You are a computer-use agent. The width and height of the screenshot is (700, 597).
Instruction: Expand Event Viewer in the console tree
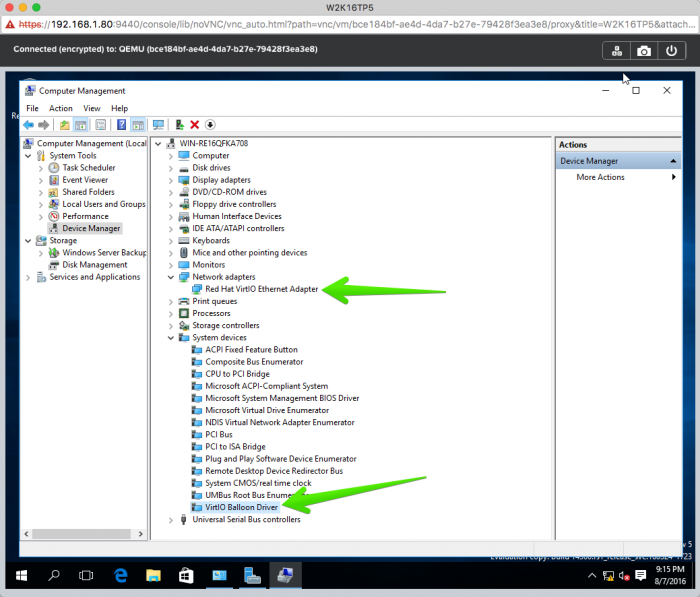pyautogui.click(x=41, y=180)
